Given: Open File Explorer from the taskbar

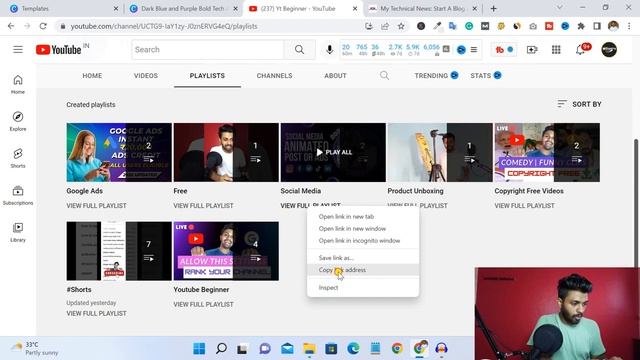Looking at the screenshot, I should click(309, 349).
